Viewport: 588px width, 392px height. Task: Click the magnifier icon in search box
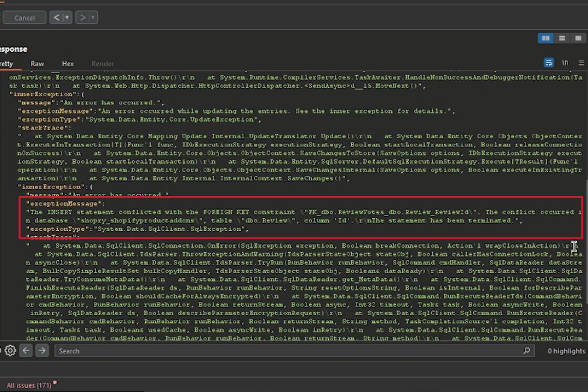526,351
